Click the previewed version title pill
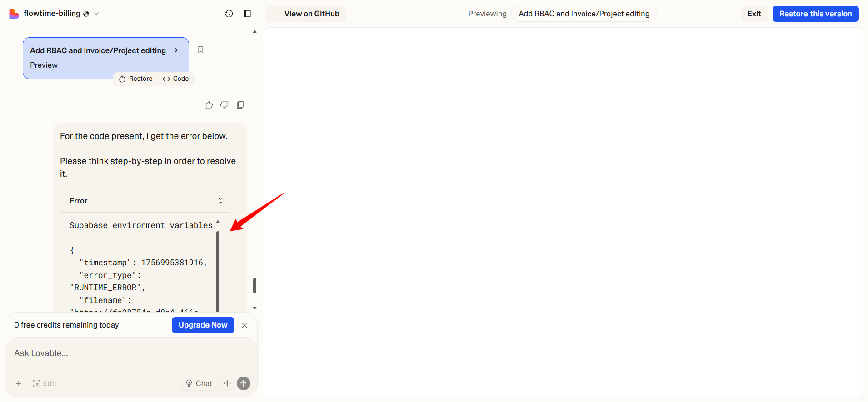 click(x=584, y=14)
